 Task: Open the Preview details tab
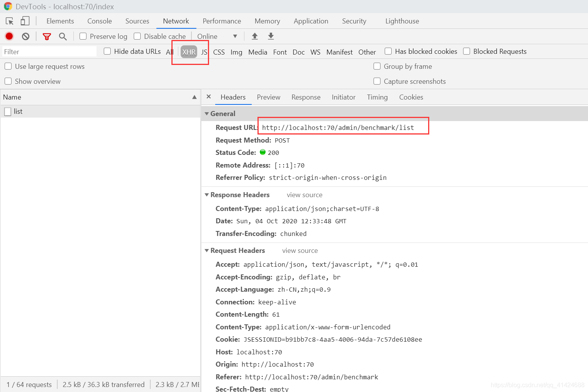(x=269, y=97)
